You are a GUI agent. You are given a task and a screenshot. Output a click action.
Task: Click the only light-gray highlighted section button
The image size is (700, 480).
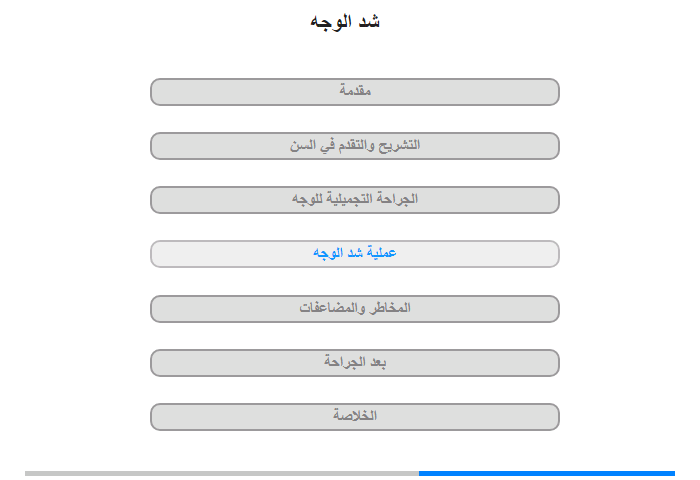354,254
